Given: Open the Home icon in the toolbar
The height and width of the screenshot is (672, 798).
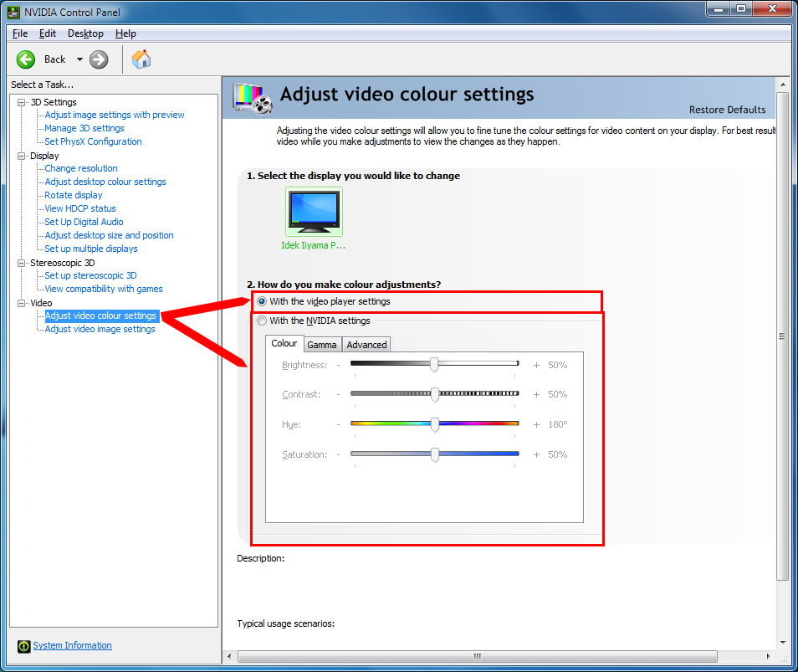Looking at the screenshot, I should 141,59.
